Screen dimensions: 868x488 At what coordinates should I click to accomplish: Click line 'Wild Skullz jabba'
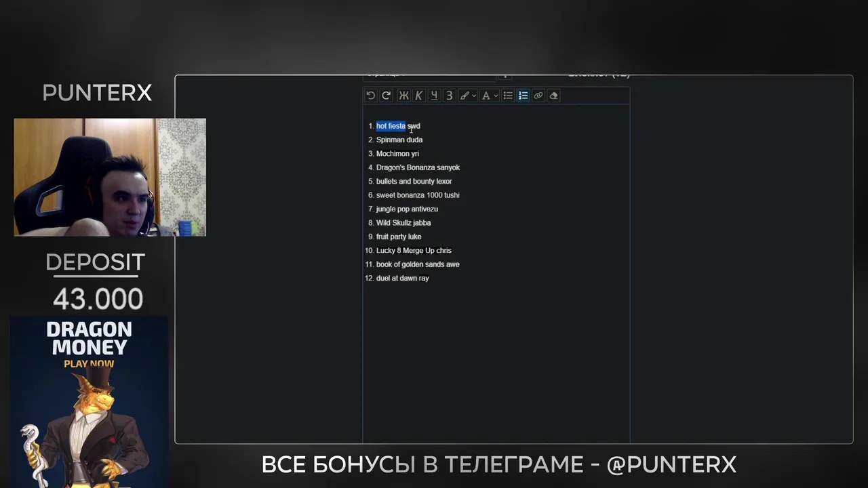point(403,223)
